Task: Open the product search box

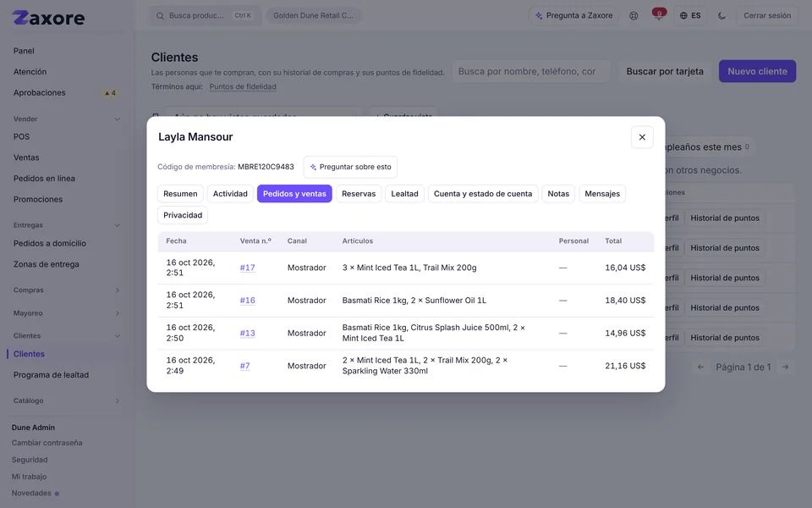Action: click(206, 15)
